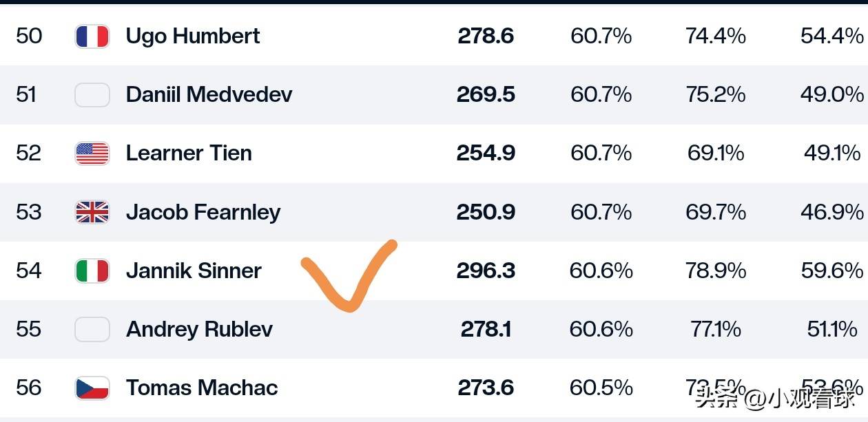The height and width of the screenshot is (422, 868).
Task: Click the Italian flag beside Jannik Sinner
Action: pyautogui.click(x=92, y=271)
